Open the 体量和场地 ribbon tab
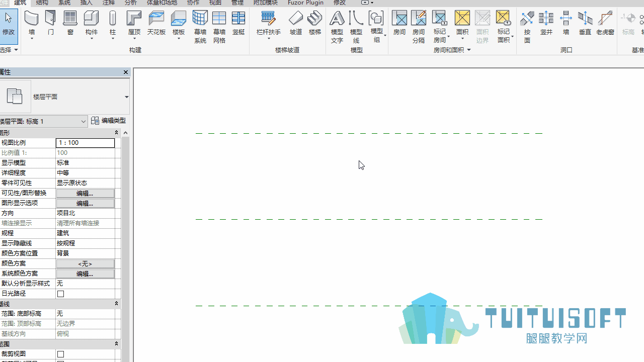644x362 pixels. coord(162,3)
